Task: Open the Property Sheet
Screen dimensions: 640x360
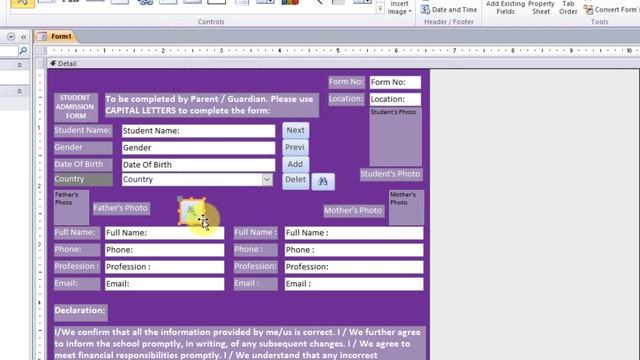Action: [x=541, y=8]
